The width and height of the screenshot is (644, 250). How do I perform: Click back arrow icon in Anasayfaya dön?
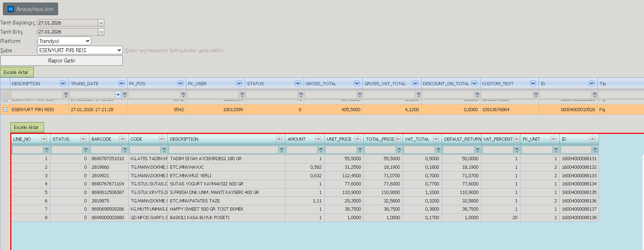tap(11, 9)
